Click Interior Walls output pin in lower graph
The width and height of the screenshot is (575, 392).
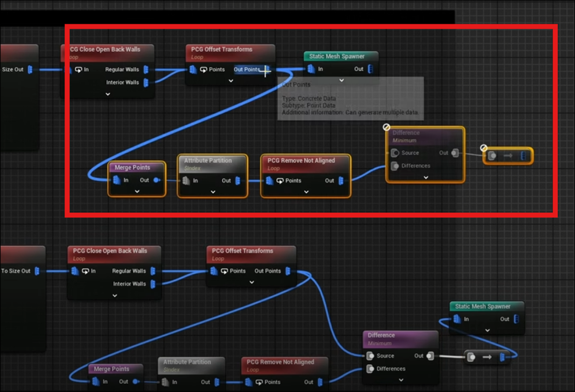(x=153, y=284)
